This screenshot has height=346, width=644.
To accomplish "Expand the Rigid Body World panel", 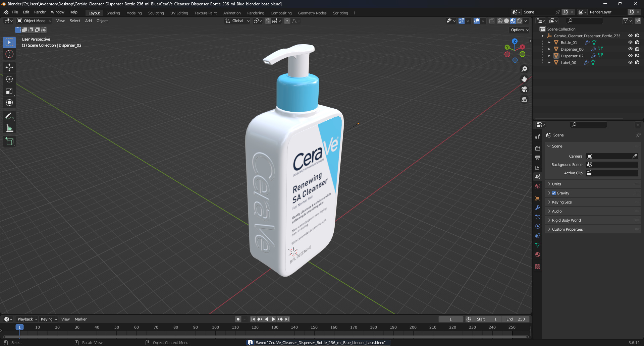I will coord(593,220).
